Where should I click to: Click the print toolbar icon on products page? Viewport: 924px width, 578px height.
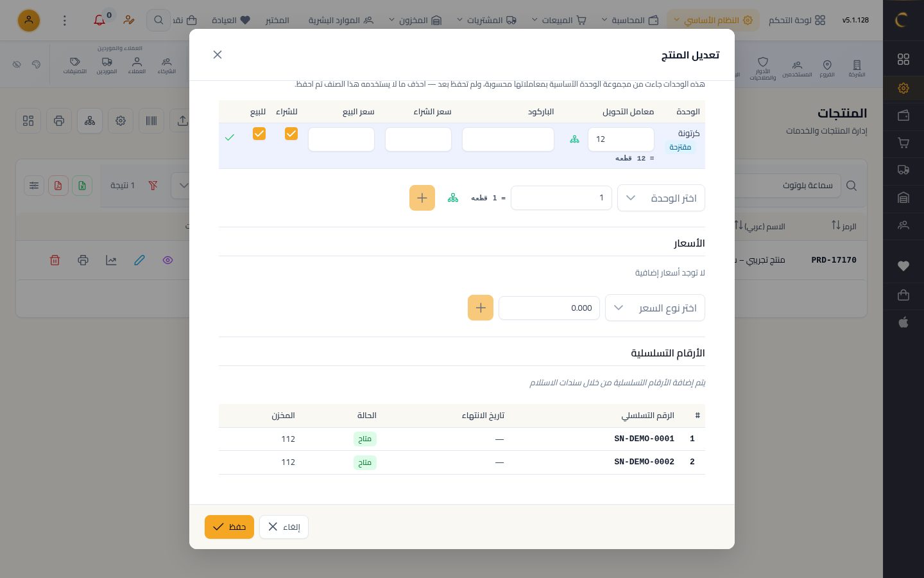(x=59, y=121)
